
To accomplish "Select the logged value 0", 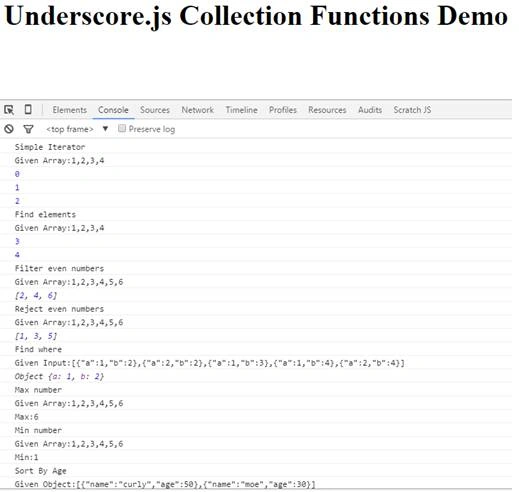I will 17,174.
